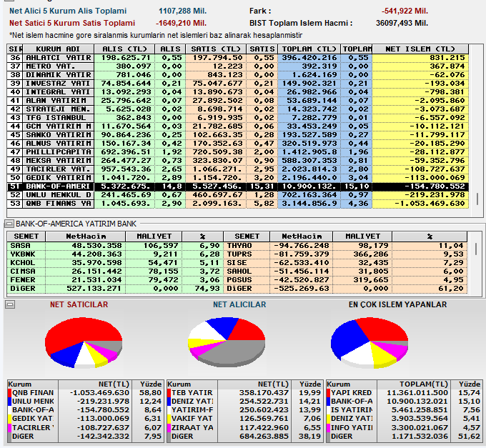Click Fark value -541,922 Mil.
The width and height of the screenshot is (486, 448).
coord(405,11)
